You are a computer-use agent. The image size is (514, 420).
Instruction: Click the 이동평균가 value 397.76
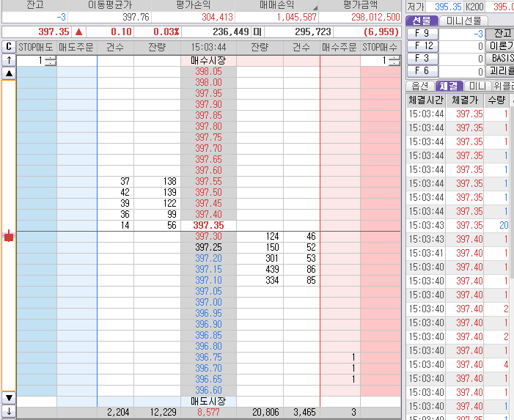(x=136, y=17)
